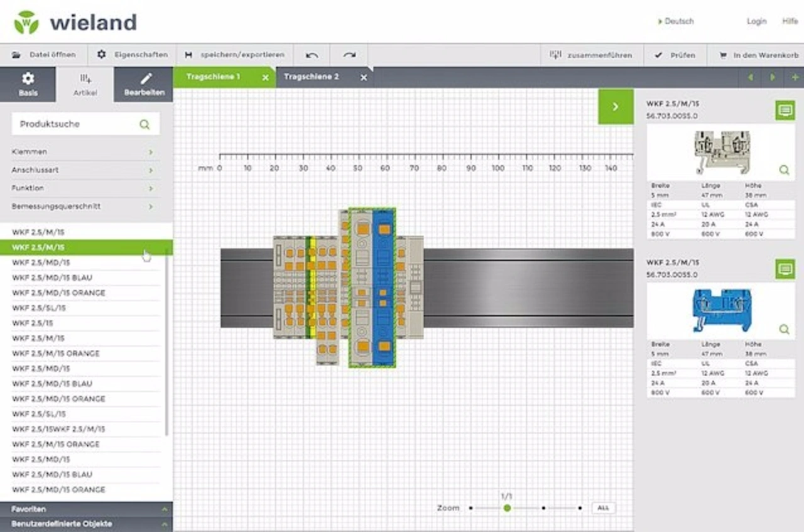The width and height of the screenshot is (804, 532).
Task: Collapse right panel with green arrow button
Action: tap(616, 107)
